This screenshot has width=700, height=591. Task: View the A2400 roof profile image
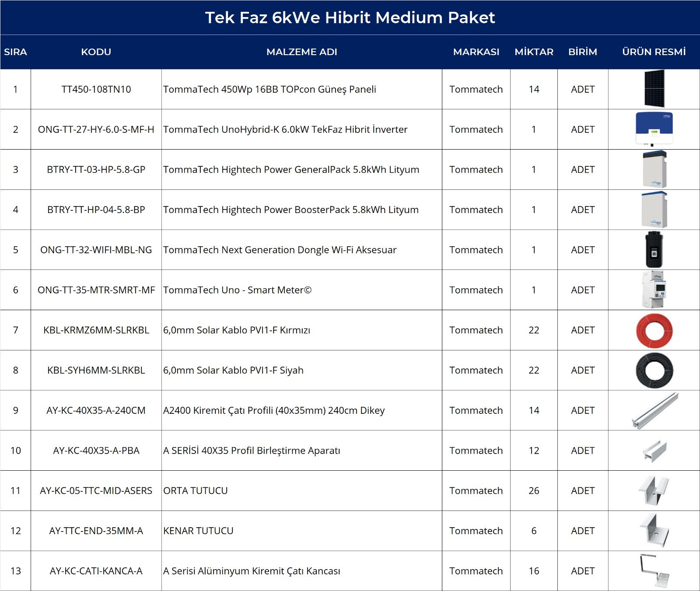coord(655,410)
